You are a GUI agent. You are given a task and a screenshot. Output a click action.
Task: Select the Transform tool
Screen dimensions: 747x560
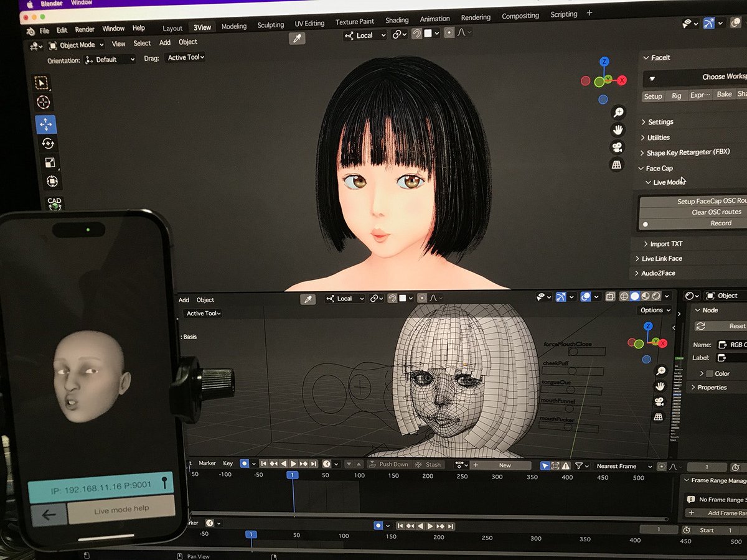point(52,182)
